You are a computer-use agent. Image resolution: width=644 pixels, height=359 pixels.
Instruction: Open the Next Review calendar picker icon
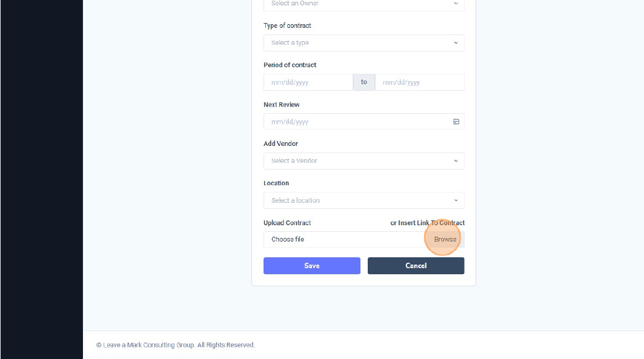(455, 121)
